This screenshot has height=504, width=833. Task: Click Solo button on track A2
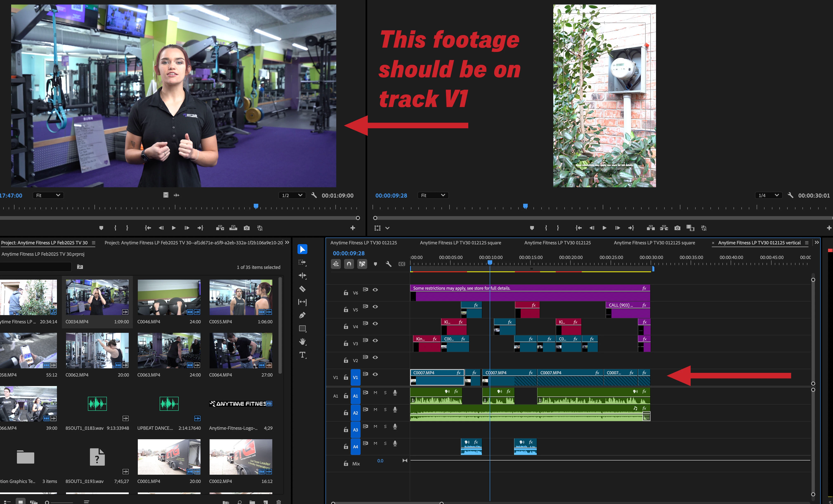(x=385, y=409)
